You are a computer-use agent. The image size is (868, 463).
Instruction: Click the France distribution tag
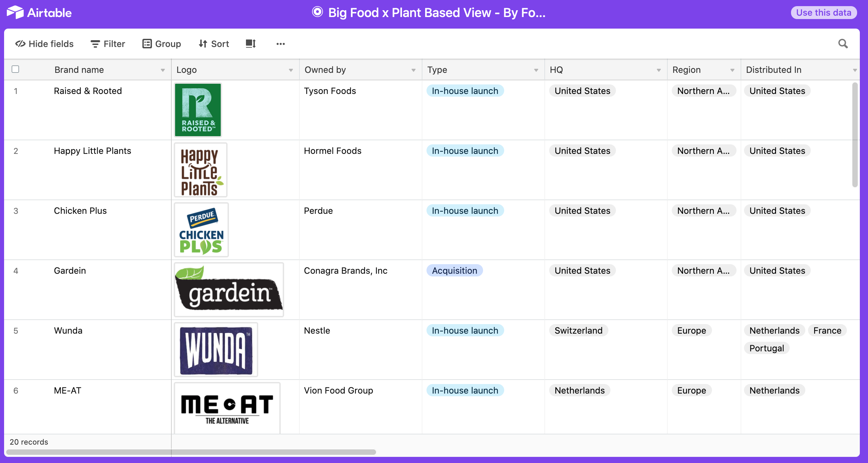point(827,331)
